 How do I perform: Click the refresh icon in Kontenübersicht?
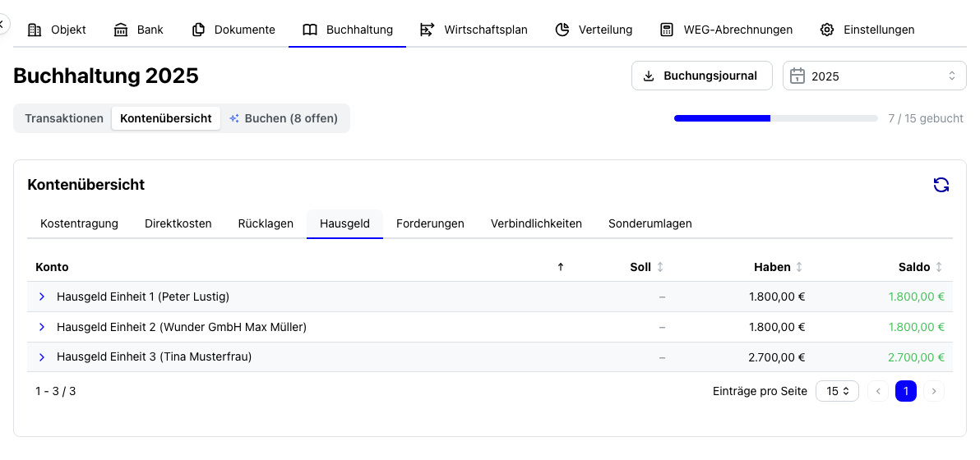pyautogui.click(x=941, y=185)
